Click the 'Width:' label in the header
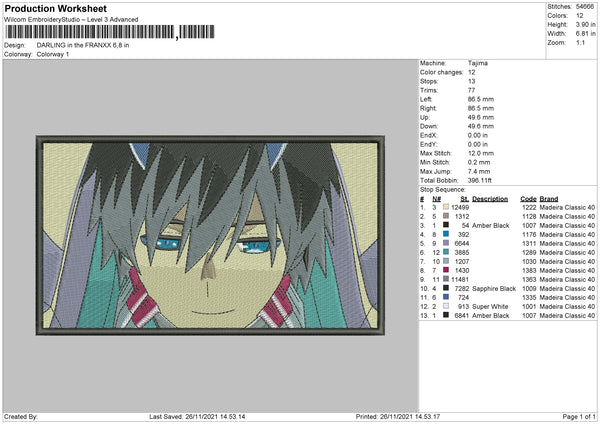 [557, 34]
